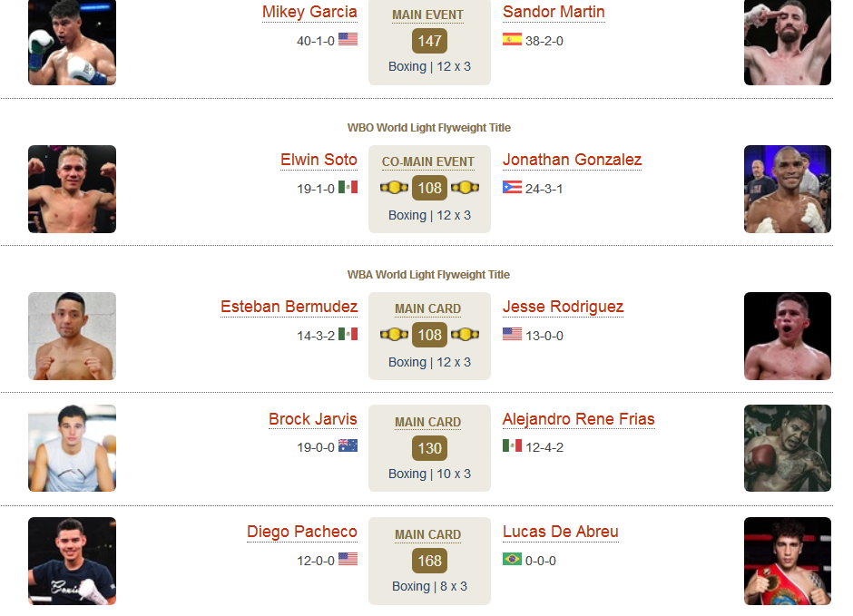Click the MAIN EVENT label for Garcia vs Martin

[x=428, y=15]
